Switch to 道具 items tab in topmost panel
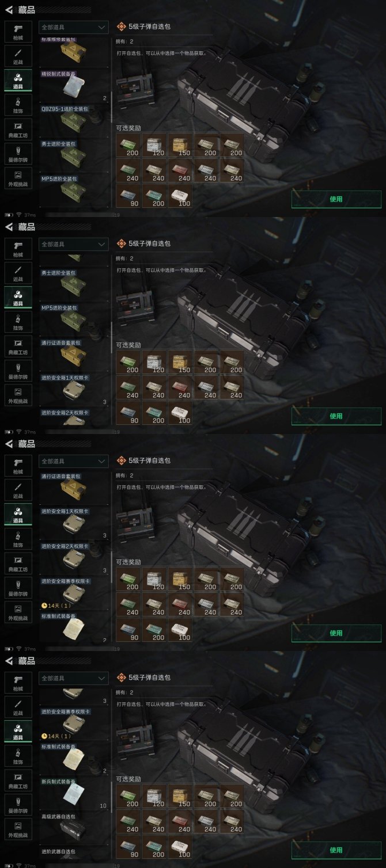This screenshot has width=386, height=868. [18, 81]
